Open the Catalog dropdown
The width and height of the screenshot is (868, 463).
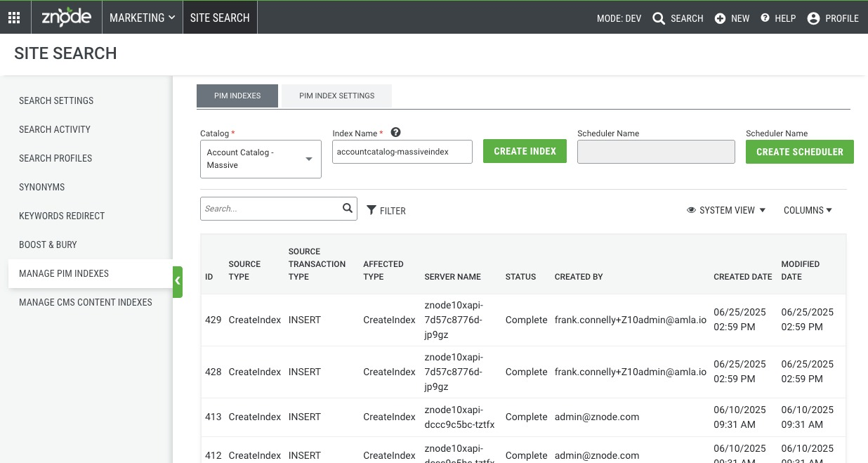(261, 159)
